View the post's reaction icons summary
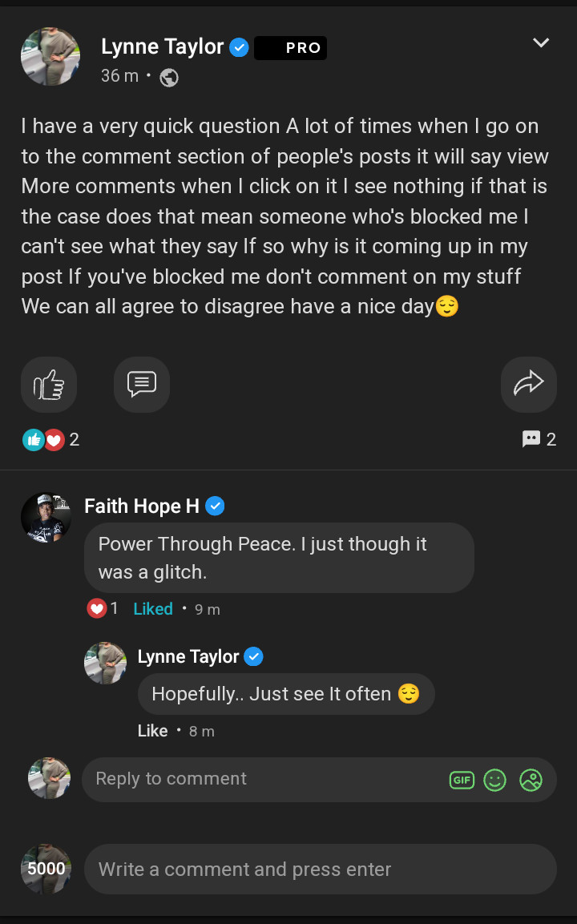Viewport: 577px width, 924px height. click(43, 439)
